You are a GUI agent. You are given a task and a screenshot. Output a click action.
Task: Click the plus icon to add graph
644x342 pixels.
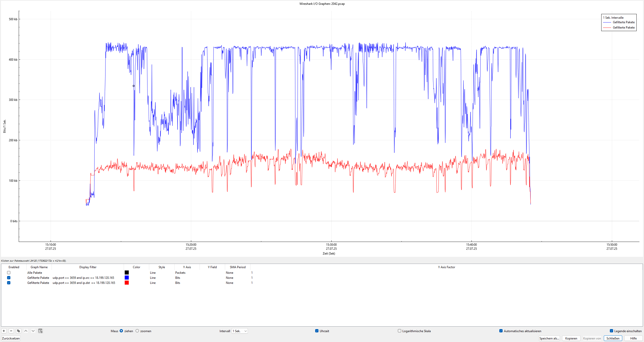click(x=4, y=331)
